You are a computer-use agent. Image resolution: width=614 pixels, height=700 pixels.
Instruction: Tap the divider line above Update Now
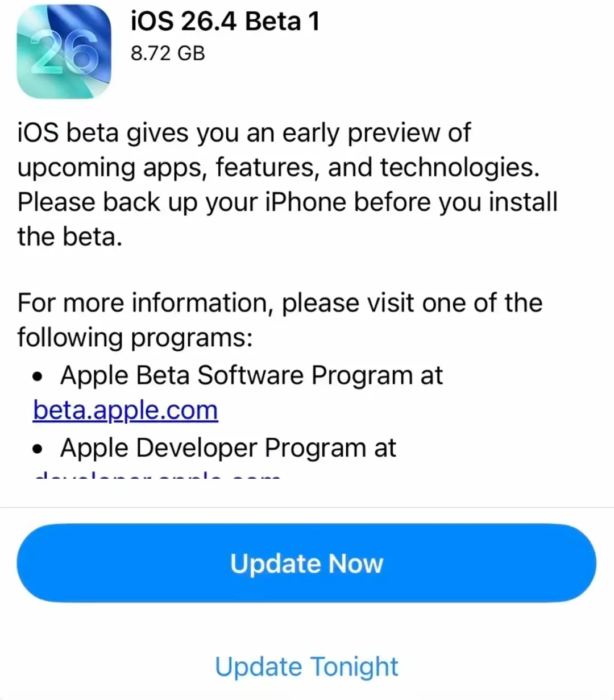(307, 507)
